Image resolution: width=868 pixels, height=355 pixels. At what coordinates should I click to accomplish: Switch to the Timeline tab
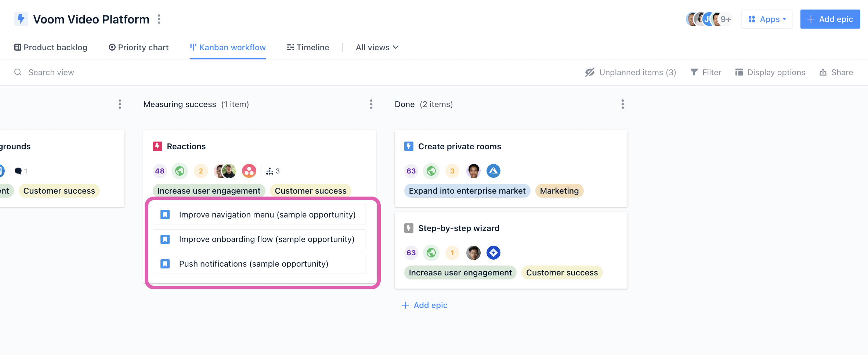pos(308,47)
